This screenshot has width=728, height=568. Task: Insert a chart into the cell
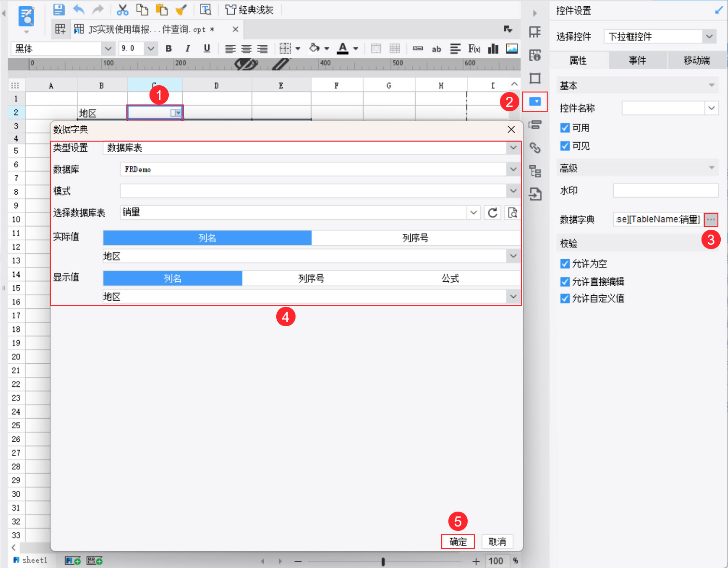coord(493,49)
